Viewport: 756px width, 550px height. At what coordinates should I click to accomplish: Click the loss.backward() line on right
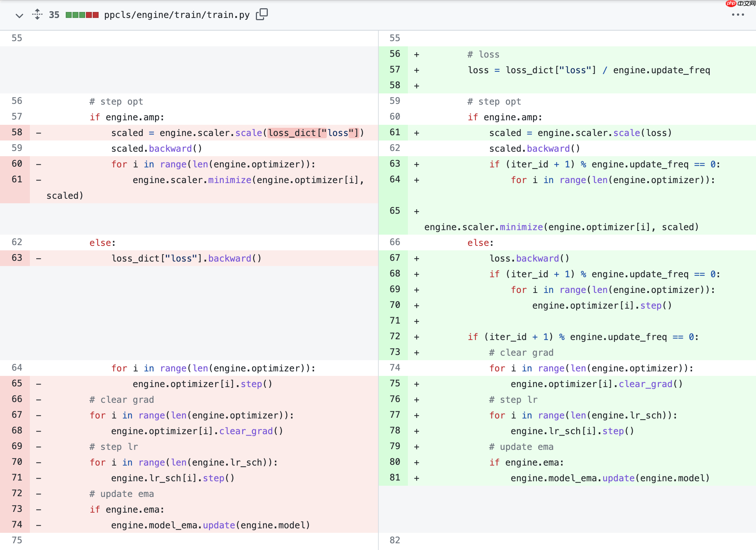(x=529, y=259)
